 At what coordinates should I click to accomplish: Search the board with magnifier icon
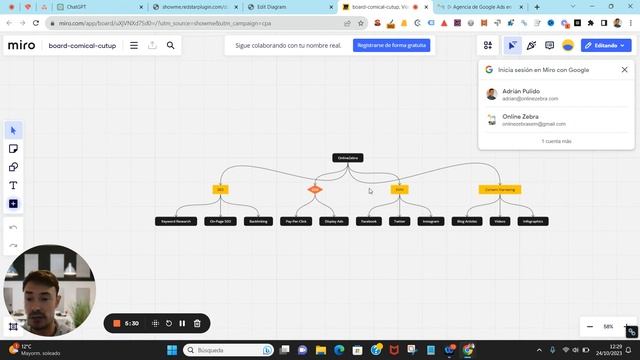tap(171, 45)
